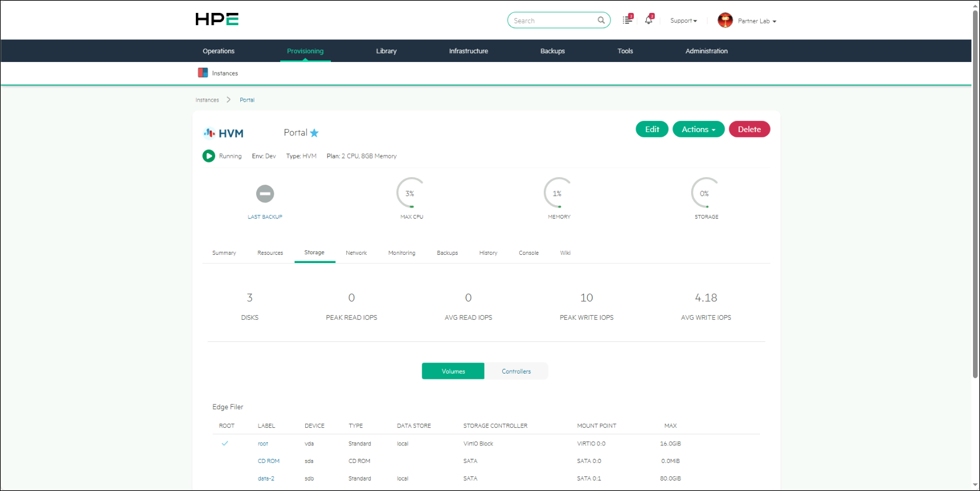Open the Tools menu
Viewport: 980px width, 491px height.
point(625,51)
